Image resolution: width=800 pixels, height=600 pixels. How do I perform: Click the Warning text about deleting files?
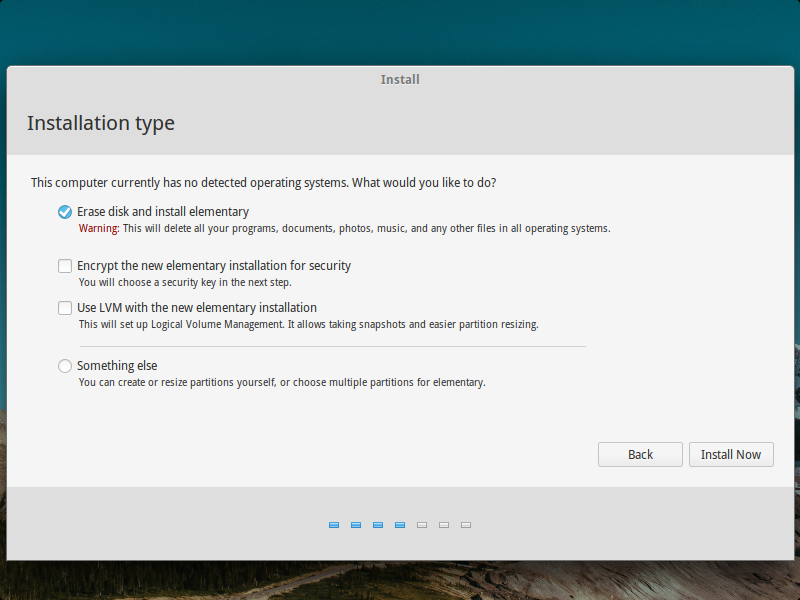[344, 228]
